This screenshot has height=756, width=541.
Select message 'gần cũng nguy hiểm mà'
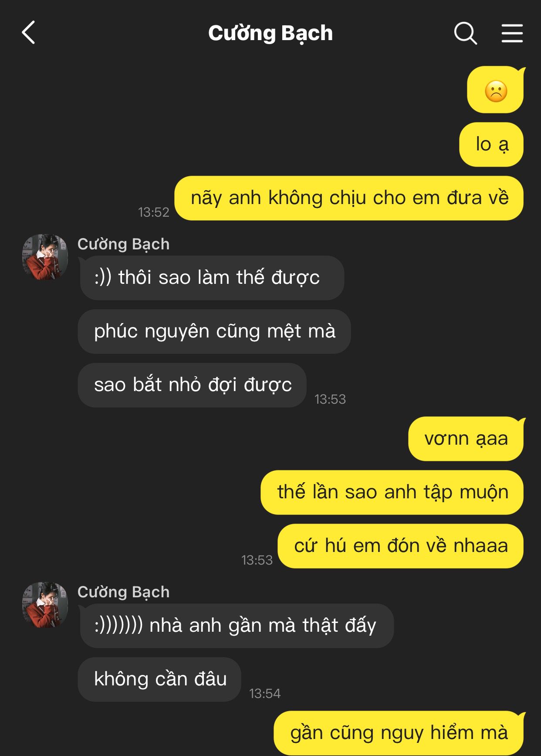point(399,733)
